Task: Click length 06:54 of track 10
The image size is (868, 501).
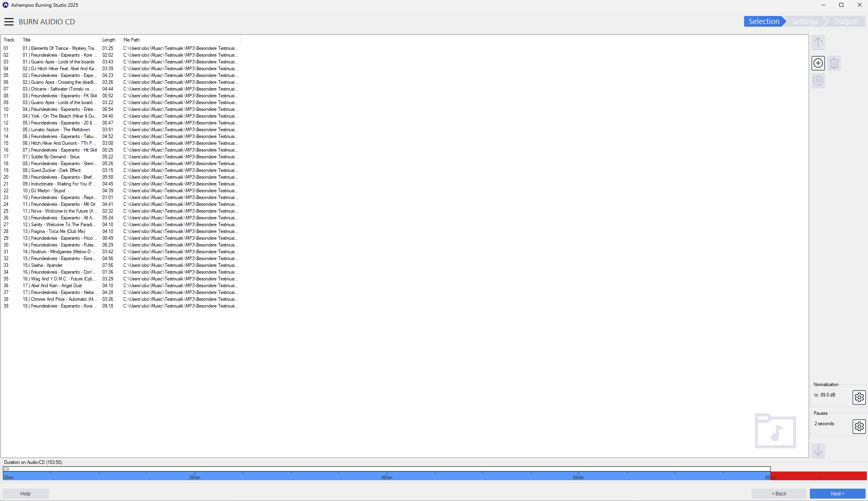Action: [x=108, y=109]
